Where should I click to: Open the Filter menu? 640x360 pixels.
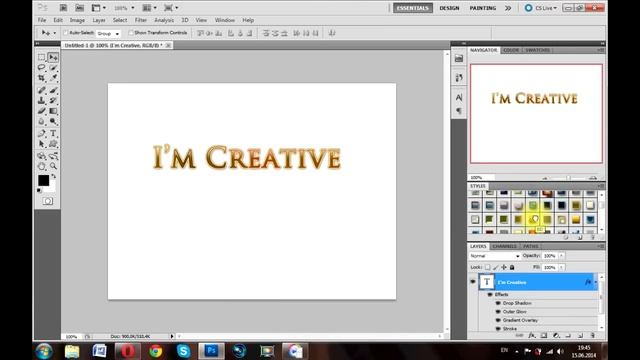[x=141, y=20]
